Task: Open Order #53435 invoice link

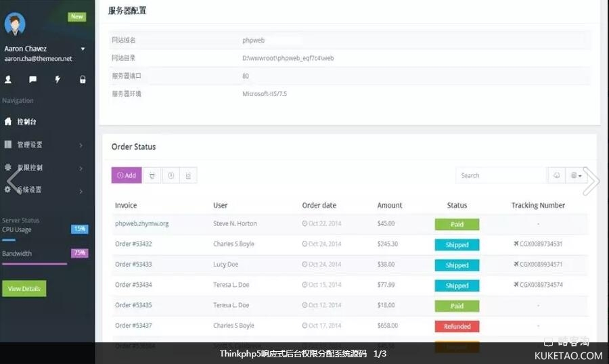Action: tap(133, 305)
